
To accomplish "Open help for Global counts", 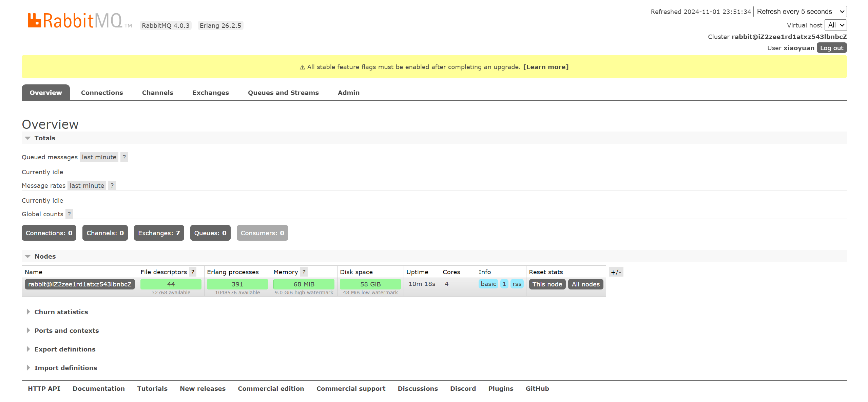I will tap(69, 214).
